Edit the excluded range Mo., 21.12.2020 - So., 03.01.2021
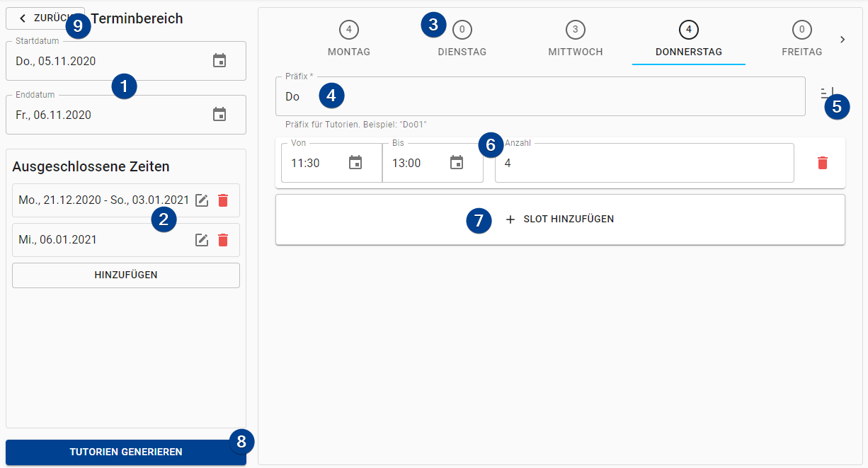The width and height of the screenshot is (868, 468). pyautogui.click(x=202, y=200)
